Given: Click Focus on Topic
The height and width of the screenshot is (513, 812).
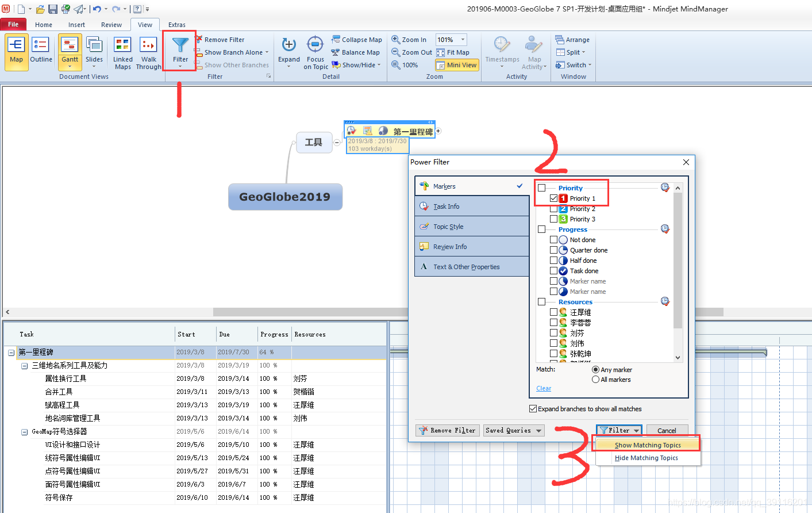Looking at the screenshot, I should (x=315, y=53).
